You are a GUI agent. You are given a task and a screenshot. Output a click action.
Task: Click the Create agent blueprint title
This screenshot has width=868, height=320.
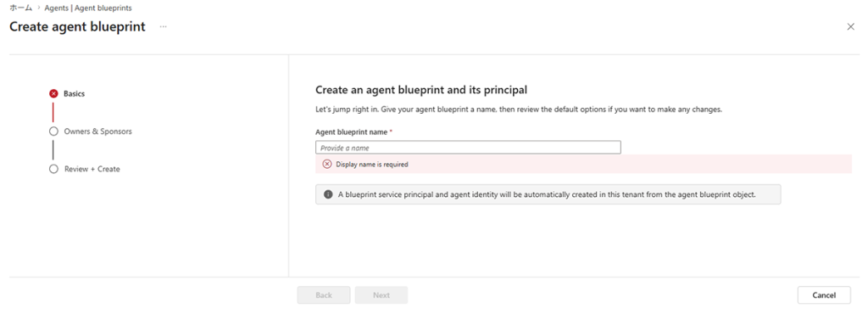pyautogui.click(x=77, y=26)
